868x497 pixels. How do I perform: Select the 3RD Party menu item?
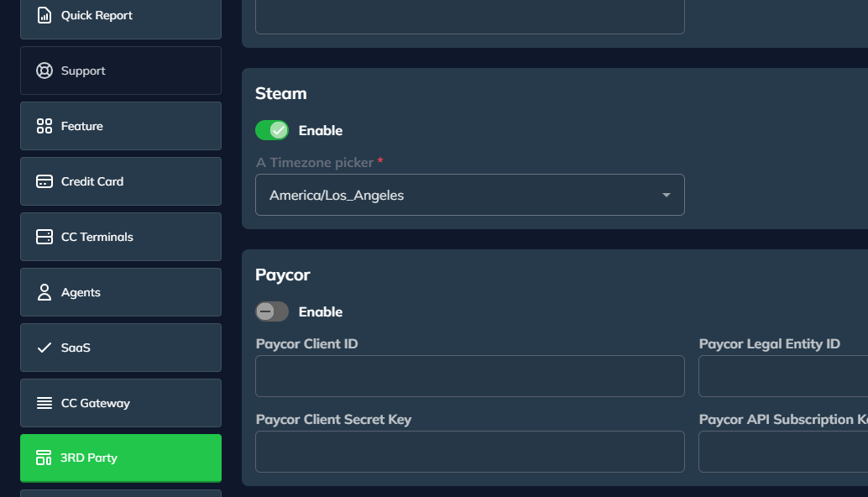point(121,458)
